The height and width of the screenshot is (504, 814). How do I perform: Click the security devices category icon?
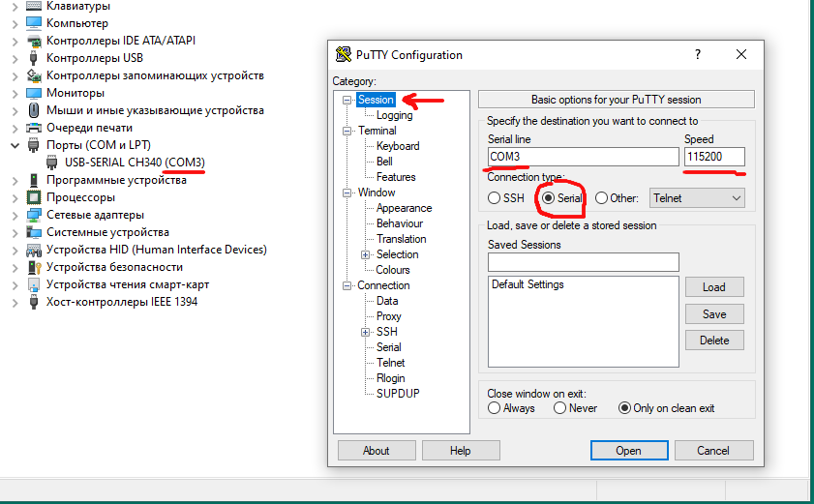[34, 267]
